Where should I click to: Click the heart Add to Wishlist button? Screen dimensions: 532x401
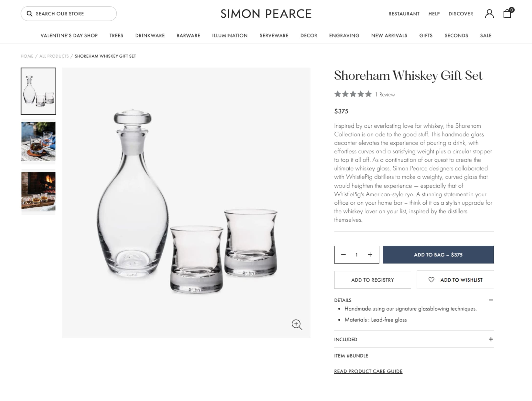pos(455,280)
